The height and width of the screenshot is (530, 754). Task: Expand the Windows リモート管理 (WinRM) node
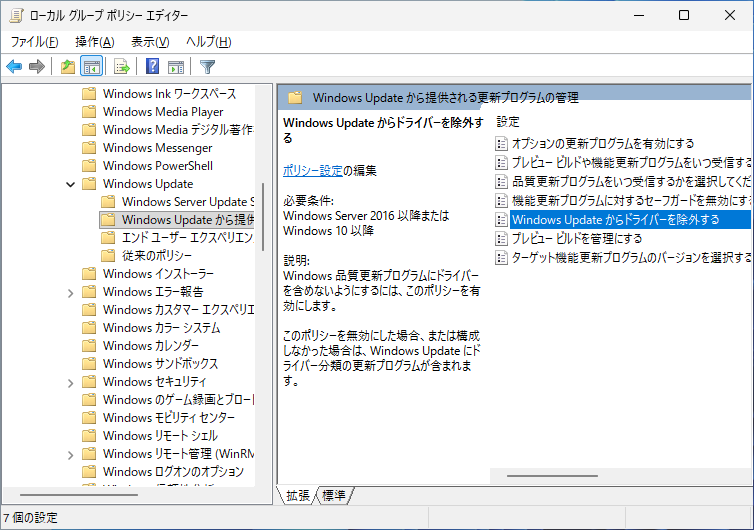(70, 454)
